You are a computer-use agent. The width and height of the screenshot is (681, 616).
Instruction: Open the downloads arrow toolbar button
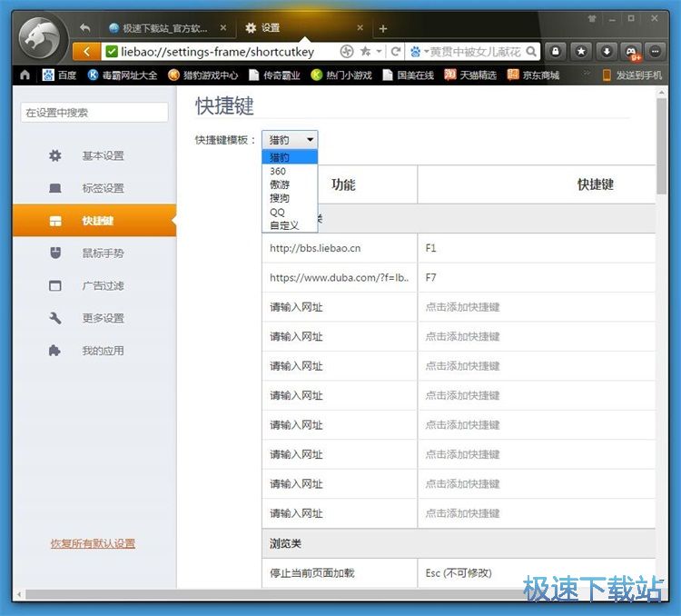[x=607, y=52]
